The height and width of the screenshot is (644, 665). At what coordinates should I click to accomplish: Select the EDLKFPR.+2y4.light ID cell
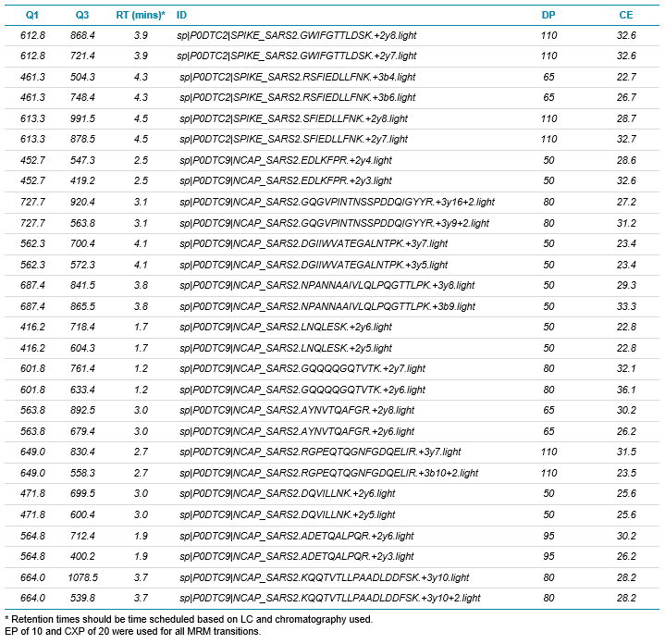coord(285,160)
